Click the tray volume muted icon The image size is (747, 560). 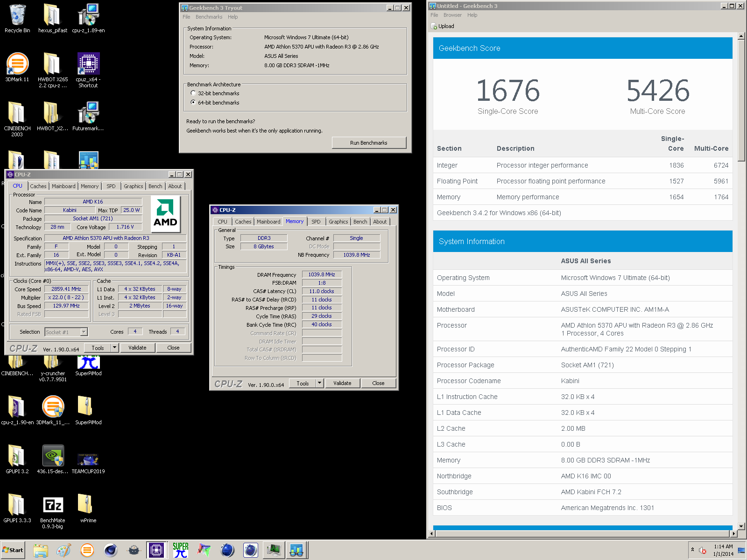[703, 550]
